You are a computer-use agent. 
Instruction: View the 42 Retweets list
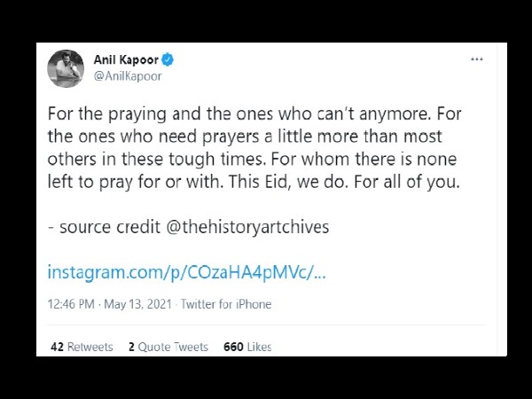pyautogui.click(x=82, y=347)
